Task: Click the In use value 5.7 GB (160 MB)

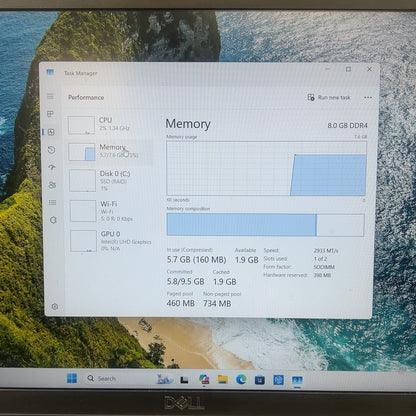Action: tap(197, 260)
